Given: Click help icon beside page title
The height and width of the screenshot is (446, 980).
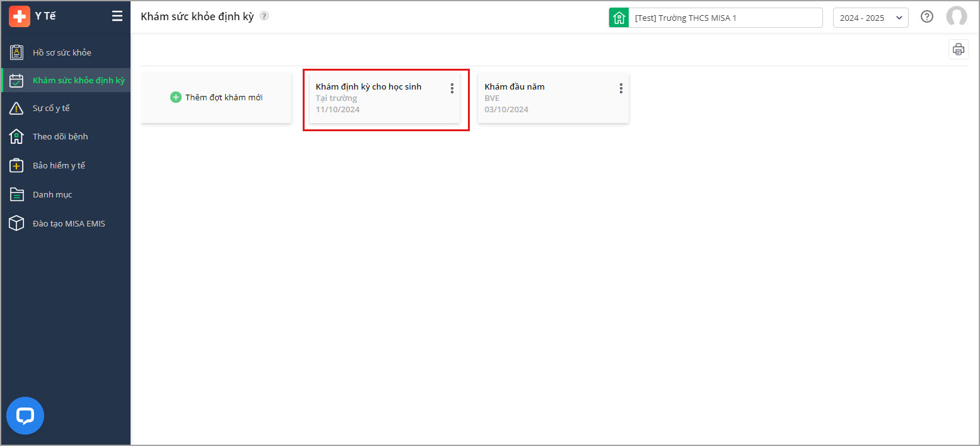Looking at the screenshot, I should tap(264, 16).
